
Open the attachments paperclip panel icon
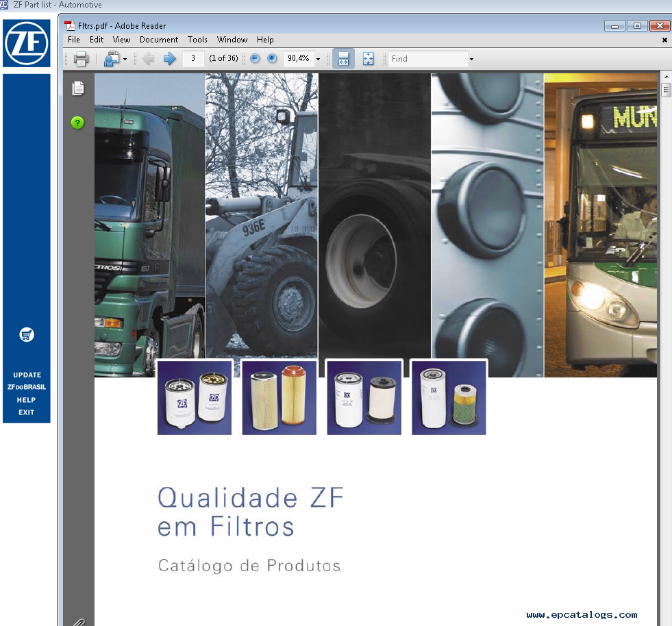(x=79, y=622)
